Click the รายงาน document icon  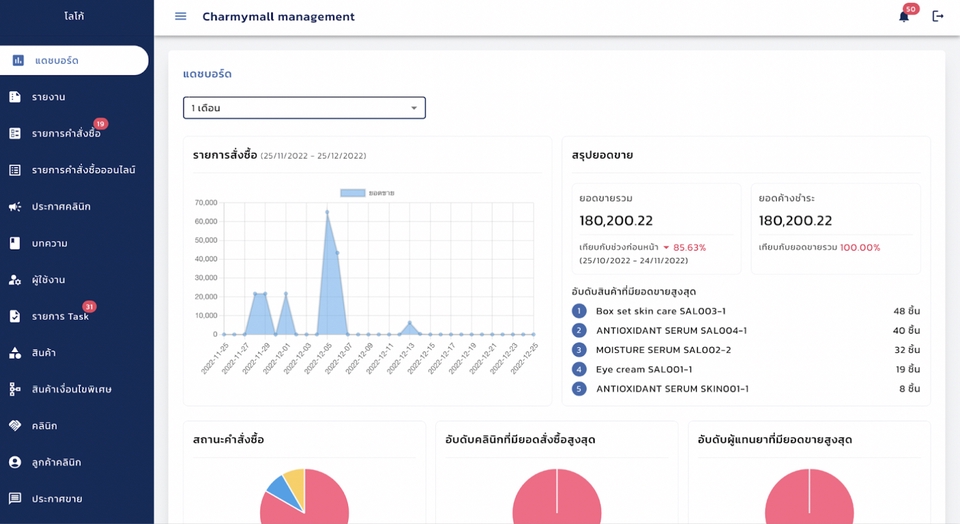(15, 97)
